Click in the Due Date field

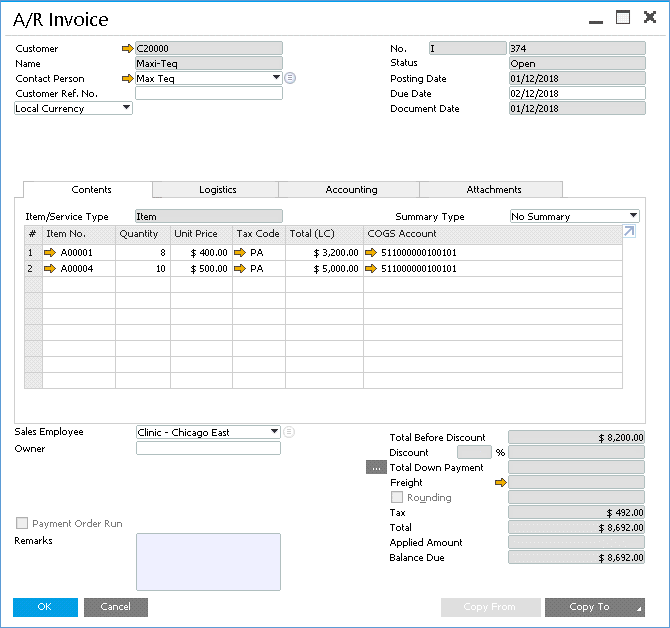[577, 93]
